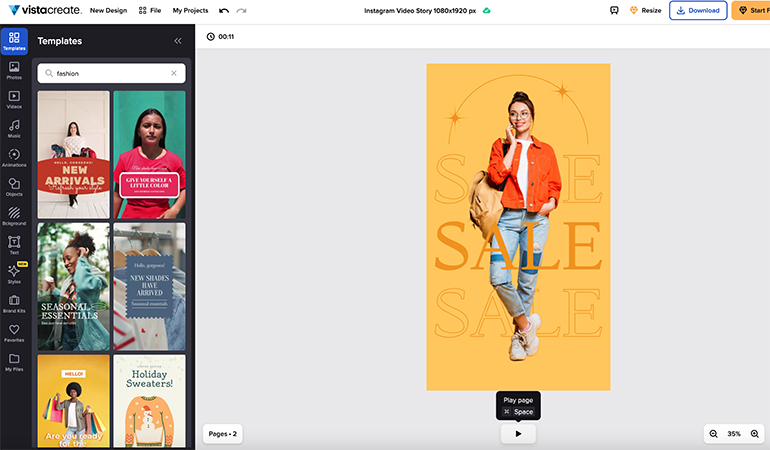Select the Give Yourself a Little Color template

[x=149, y=155]
